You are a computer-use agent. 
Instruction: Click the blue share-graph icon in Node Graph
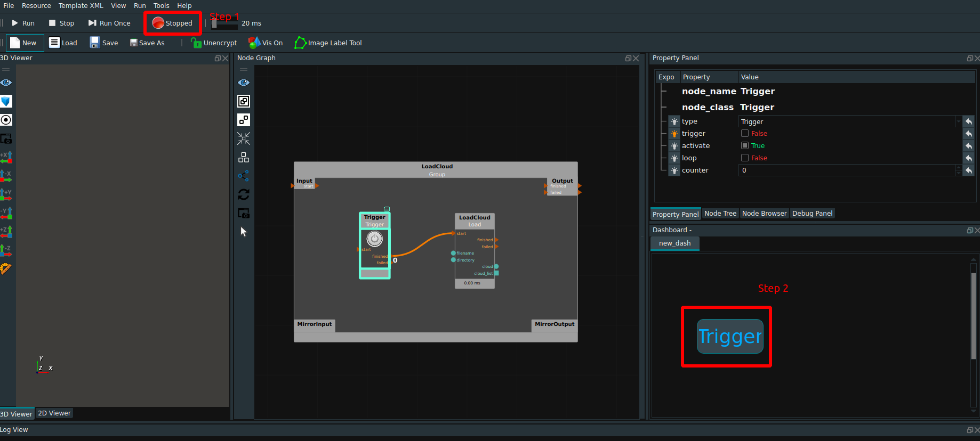click(244, 176)
